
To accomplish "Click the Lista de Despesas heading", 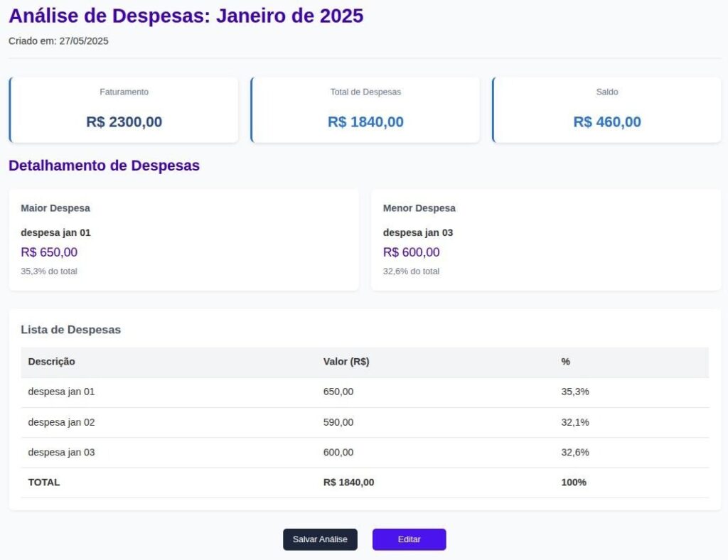I will pyautogui.click(x=70, y=330).
